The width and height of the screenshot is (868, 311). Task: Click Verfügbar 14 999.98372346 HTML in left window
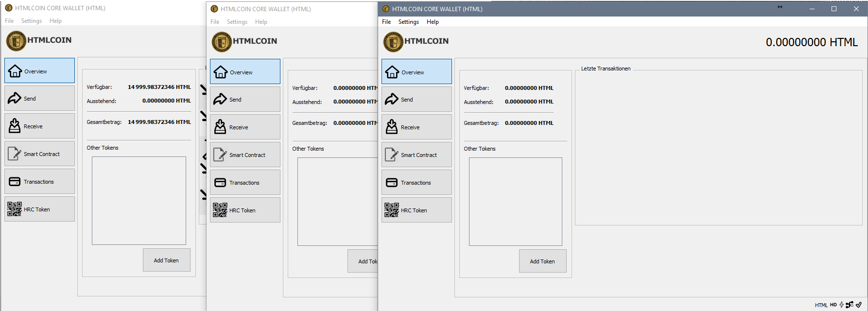(x=159, y=87)
